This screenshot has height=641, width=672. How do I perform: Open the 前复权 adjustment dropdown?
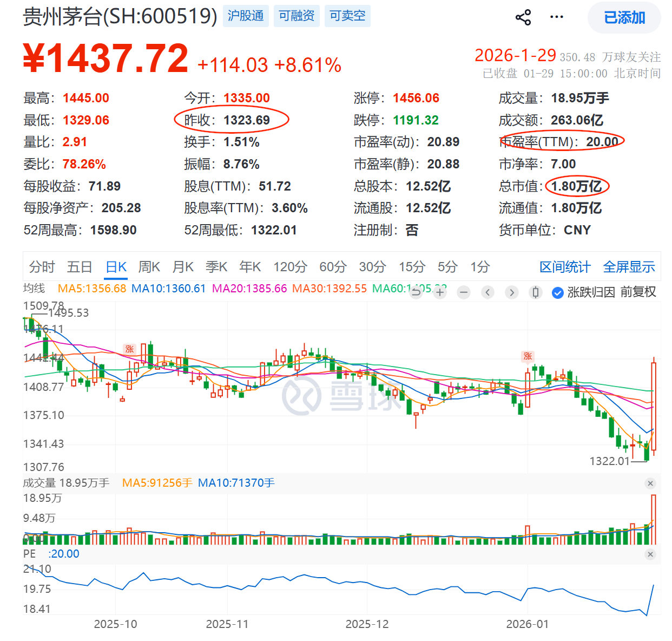point(638,292)
